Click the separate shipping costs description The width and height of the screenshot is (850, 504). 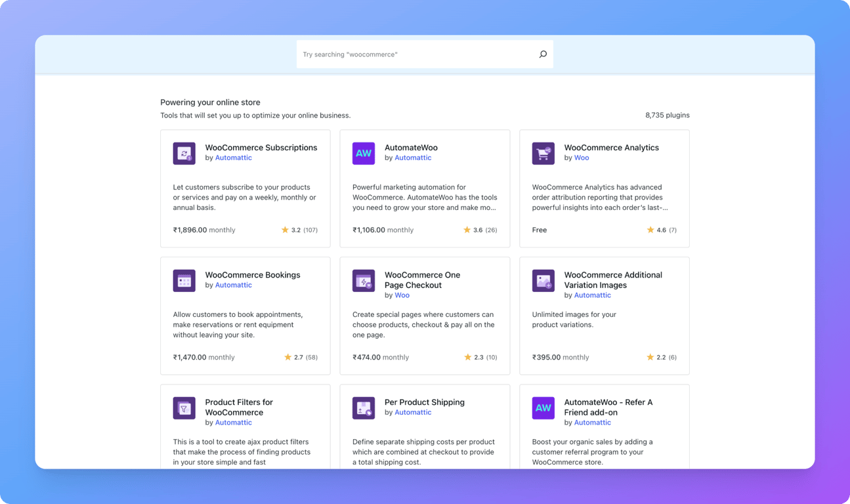pyautogui.click(x=423, y=452)
